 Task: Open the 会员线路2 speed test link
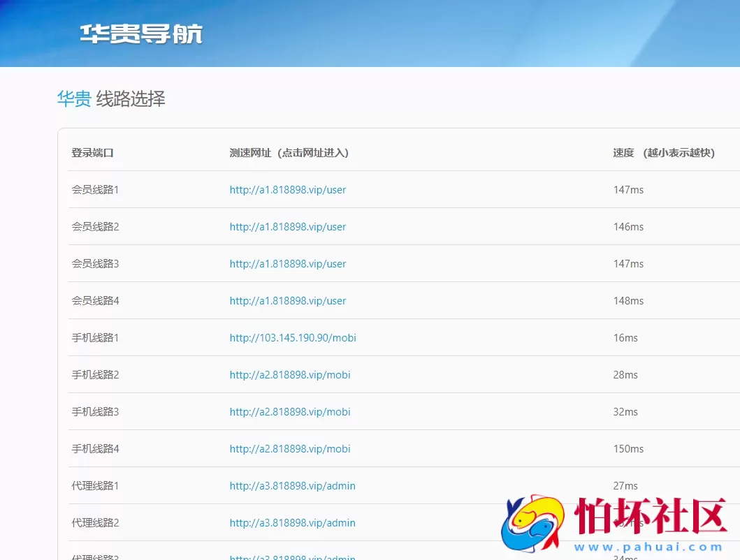coord(288,227)
